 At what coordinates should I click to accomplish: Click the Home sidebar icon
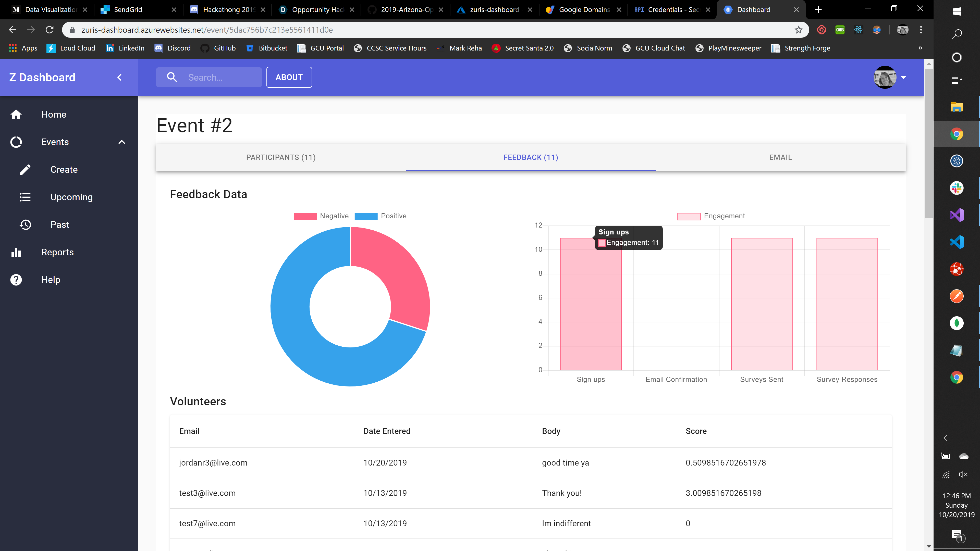(16, 115)
